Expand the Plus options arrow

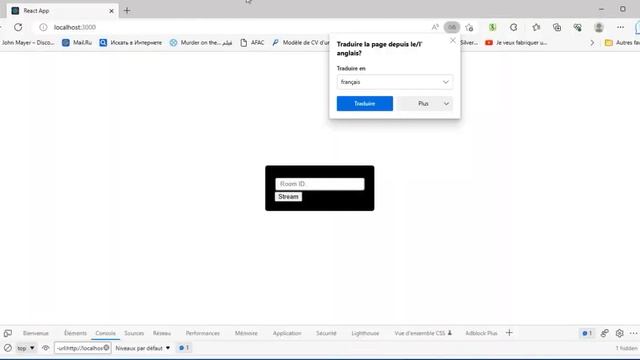coord(446,104)
